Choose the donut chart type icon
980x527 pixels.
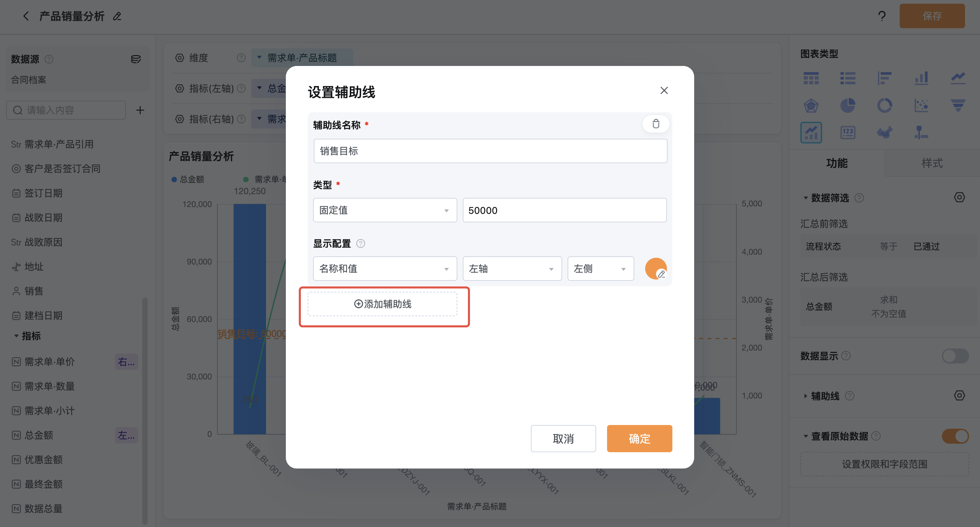pos(884,105)
